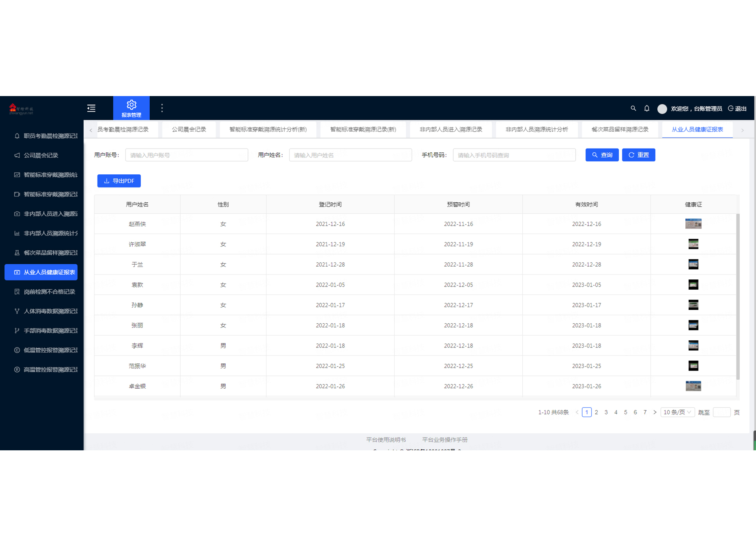Open 平台业务操作手册 link
Image resolution: width=756 pixels, height=546 pixels.
click(445, 440)
